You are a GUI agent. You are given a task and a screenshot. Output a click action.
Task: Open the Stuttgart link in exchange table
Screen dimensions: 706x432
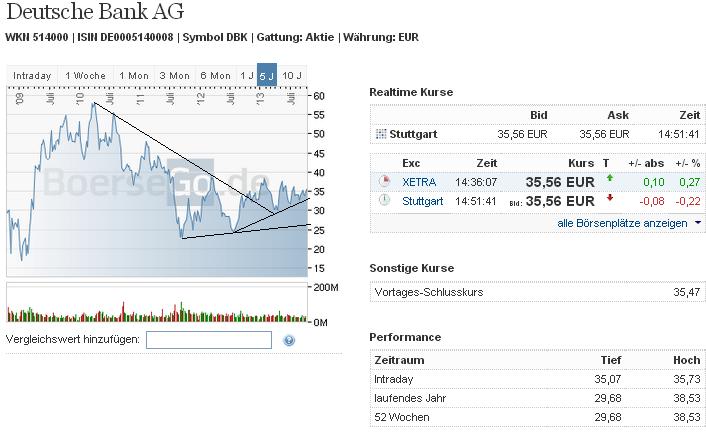pos(422,200)
